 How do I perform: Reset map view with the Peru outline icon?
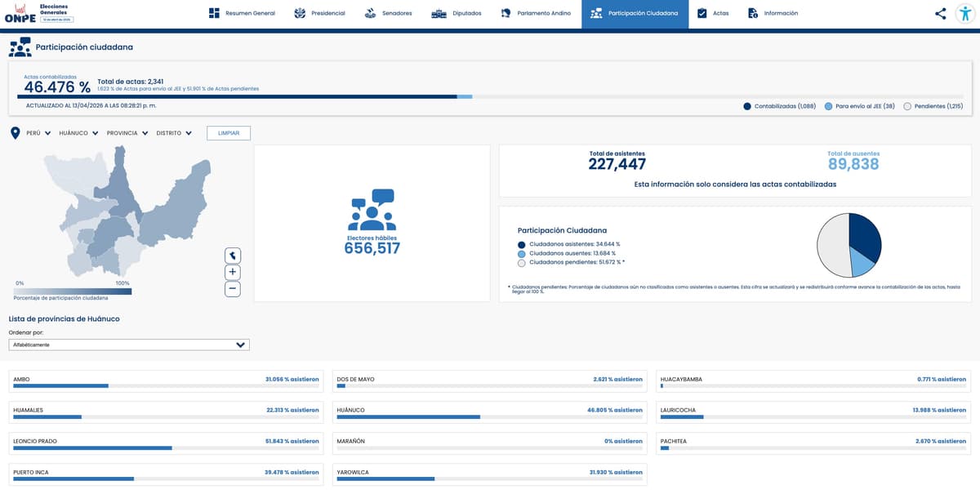[x=233, y=256]
